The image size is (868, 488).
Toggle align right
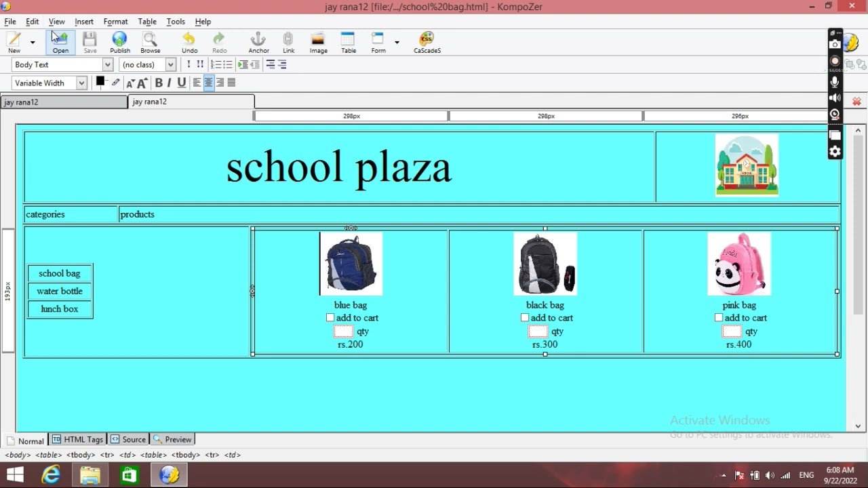point(220,83)
